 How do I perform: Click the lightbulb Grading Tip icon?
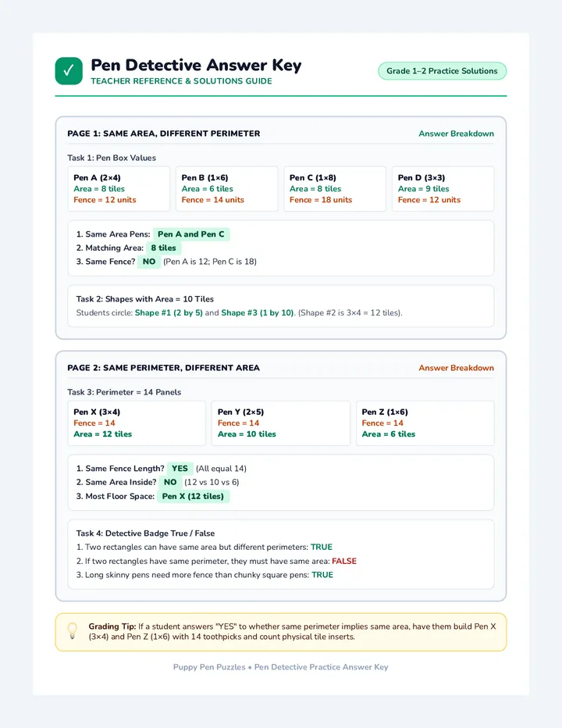73,631
